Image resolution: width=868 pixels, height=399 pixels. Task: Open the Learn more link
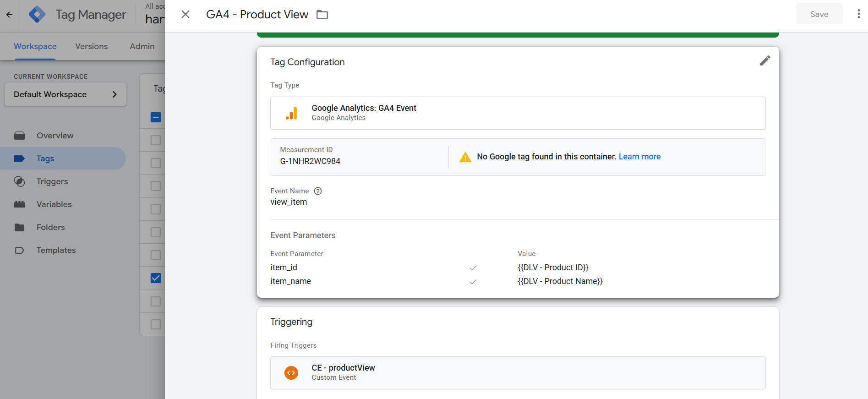[639, 157]
